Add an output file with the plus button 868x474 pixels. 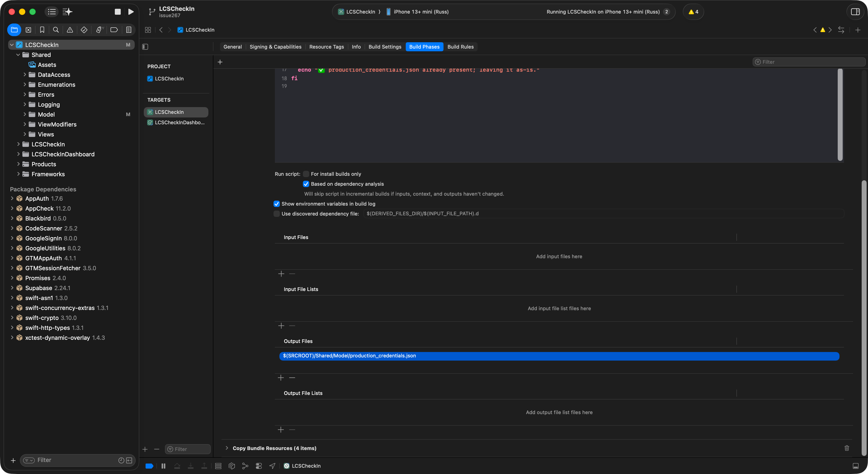point(281,378)
